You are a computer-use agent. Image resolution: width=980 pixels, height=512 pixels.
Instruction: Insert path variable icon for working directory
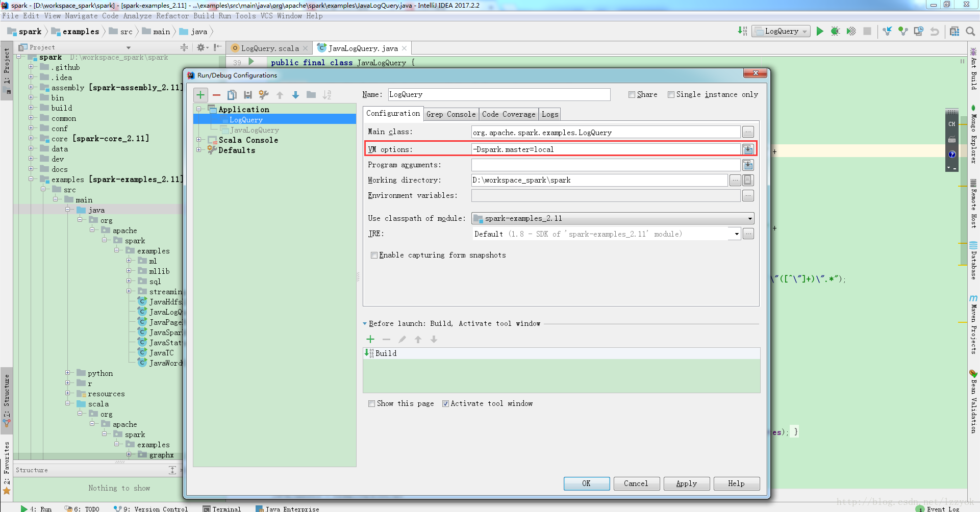(x=748, y=180)
